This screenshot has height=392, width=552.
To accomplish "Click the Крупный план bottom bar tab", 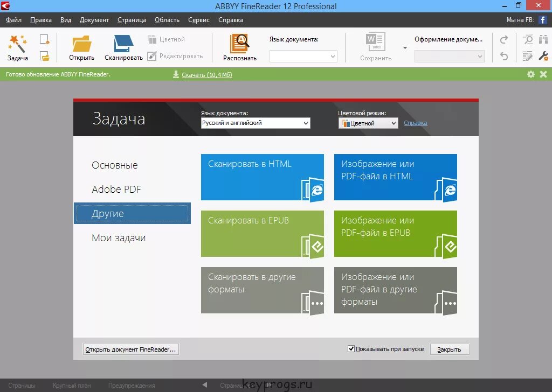I will point(72,386).
